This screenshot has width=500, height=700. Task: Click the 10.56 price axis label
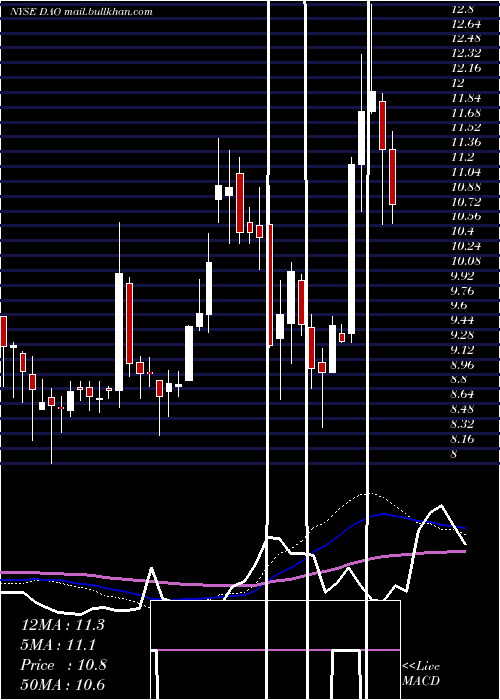466,217
